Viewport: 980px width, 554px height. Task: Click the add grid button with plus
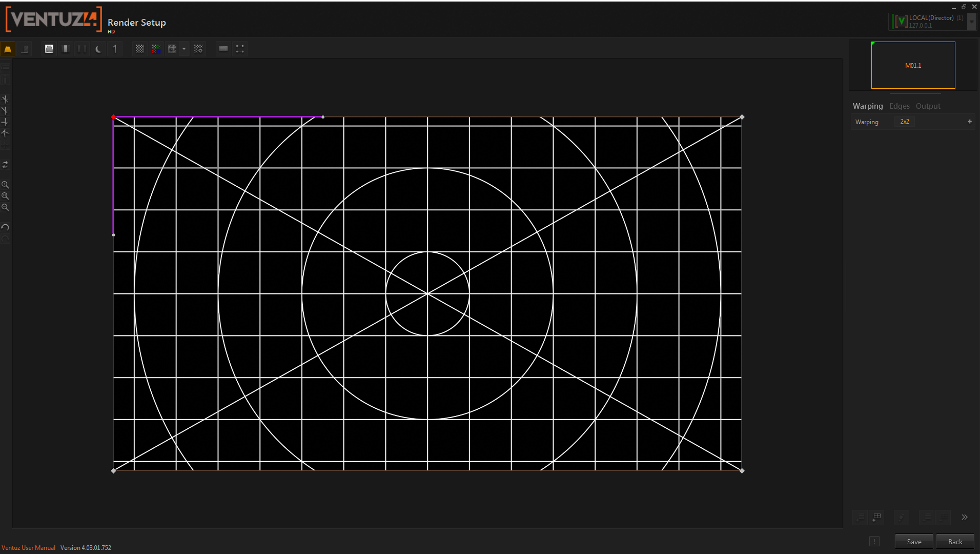[877, 517]
